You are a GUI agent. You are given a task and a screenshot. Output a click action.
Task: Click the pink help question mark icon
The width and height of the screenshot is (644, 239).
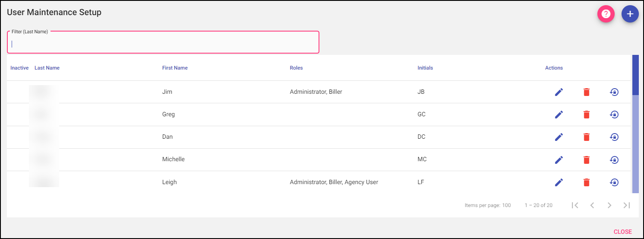606,14
